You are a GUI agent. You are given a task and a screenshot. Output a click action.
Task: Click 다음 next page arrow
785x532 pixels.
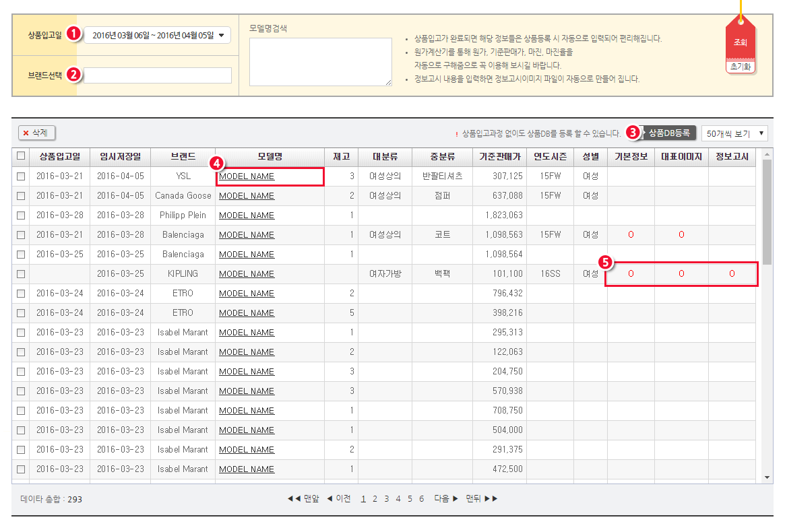446,499
